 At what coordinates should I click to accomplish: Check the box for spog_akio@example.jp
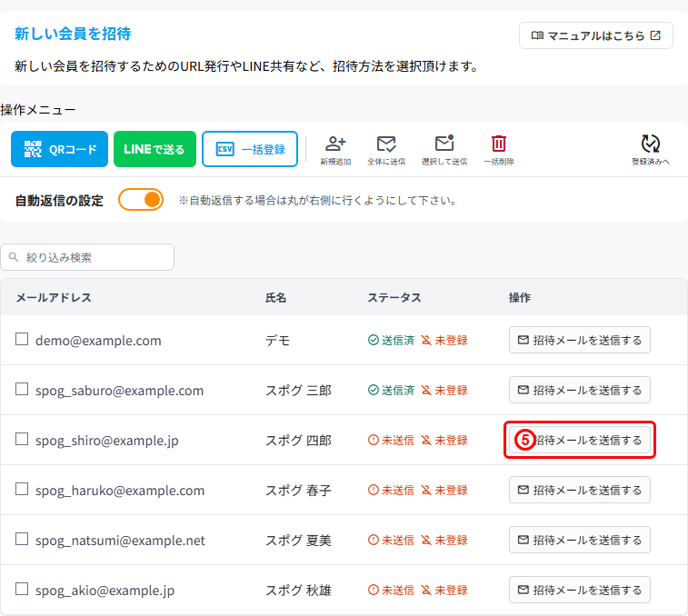22,590
